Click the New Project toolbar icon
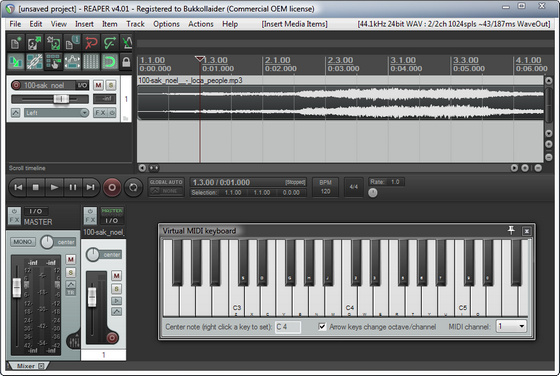 pos(15,43)
